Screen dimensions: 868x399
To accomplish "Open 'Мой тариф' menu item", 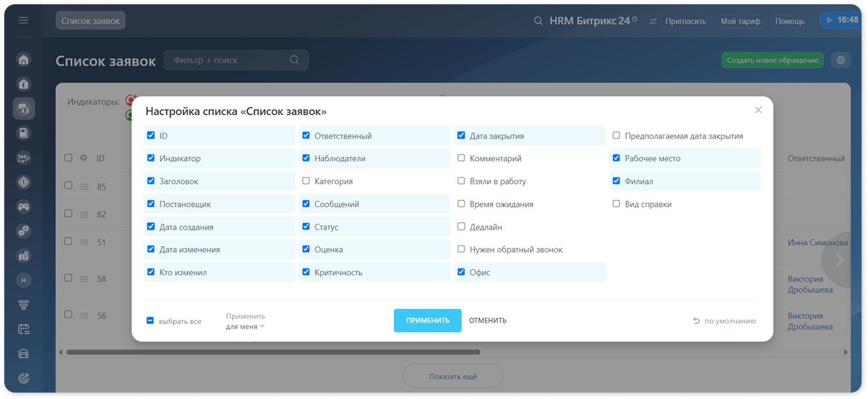I will (740, 21).
